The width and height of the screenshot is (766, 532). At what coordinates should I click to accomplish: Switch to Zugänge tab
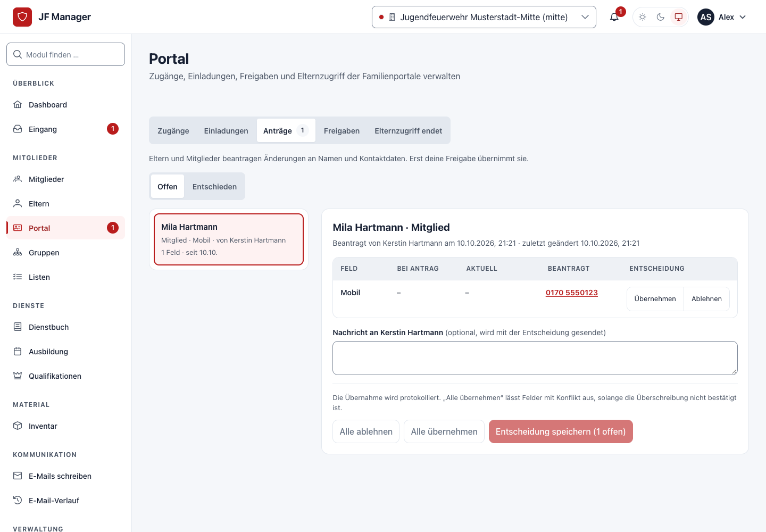pos(173,130)
